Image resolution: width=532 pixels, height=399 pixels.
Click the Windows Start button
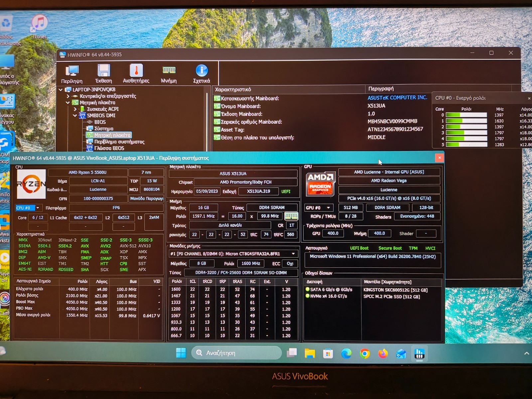point(181,353)
